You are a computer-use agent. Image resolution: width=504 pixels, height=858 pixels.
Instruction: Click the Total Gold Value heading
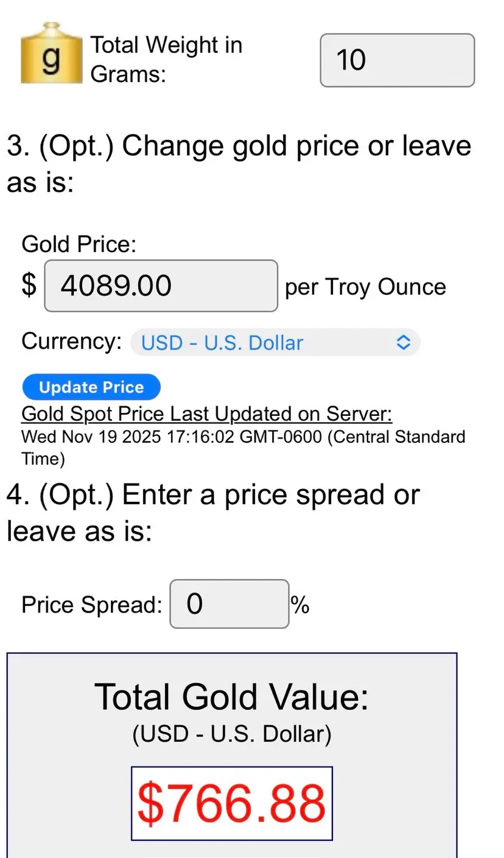coord(232,697)
